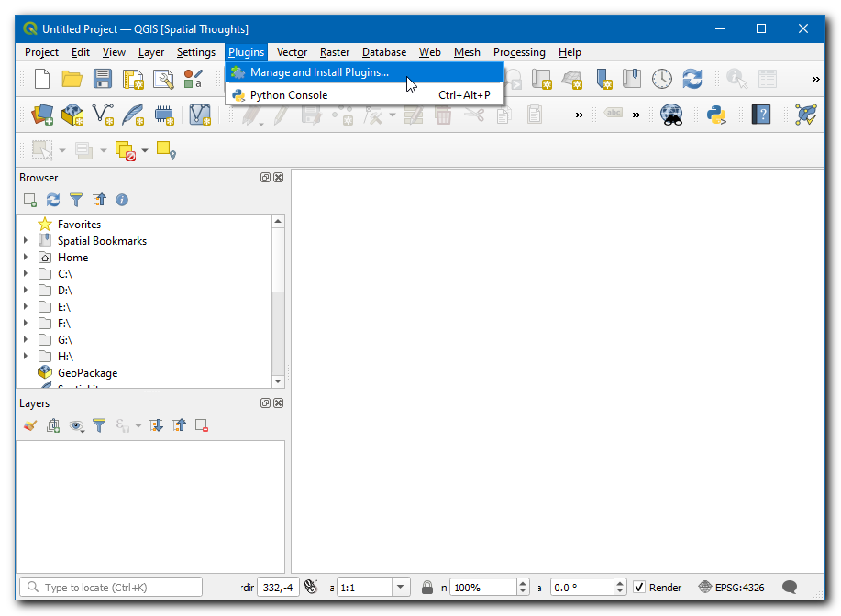Click Remove Layer icon in Layers panel
841x616 pixels.
(202, 425)
